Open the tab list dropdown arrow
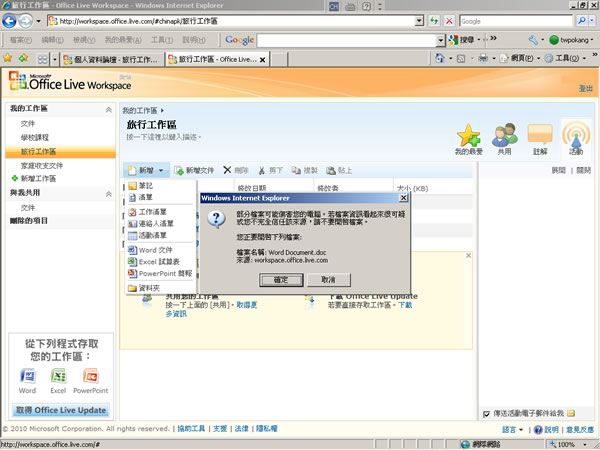 coord(55,59)
